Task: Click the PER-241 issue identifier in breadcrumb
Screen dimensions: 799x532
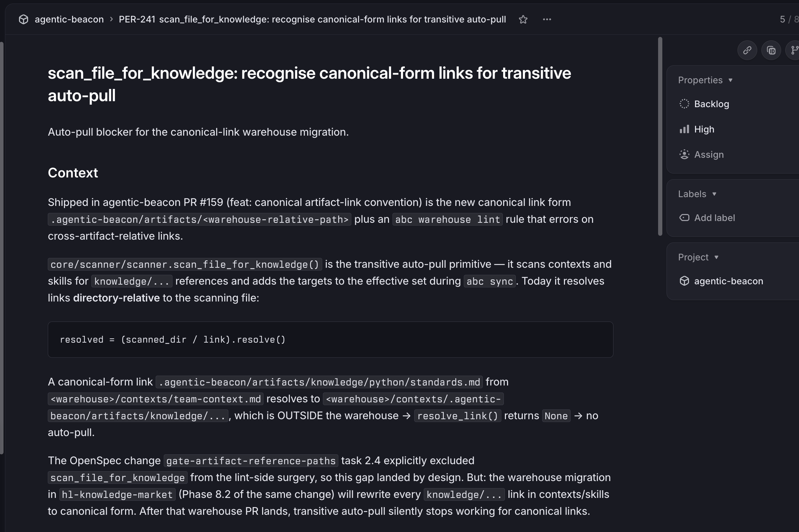Action: pos(137,19)
